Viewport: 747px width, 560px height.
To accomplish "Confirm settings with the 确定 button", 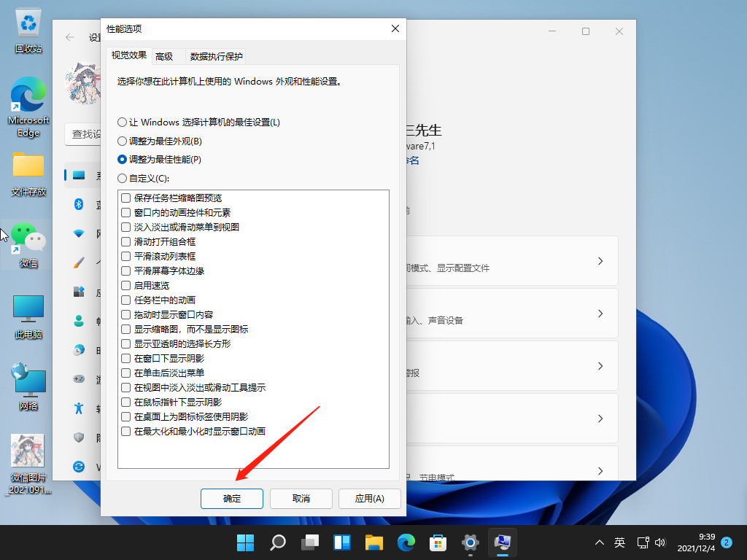I will coord(231,499).
